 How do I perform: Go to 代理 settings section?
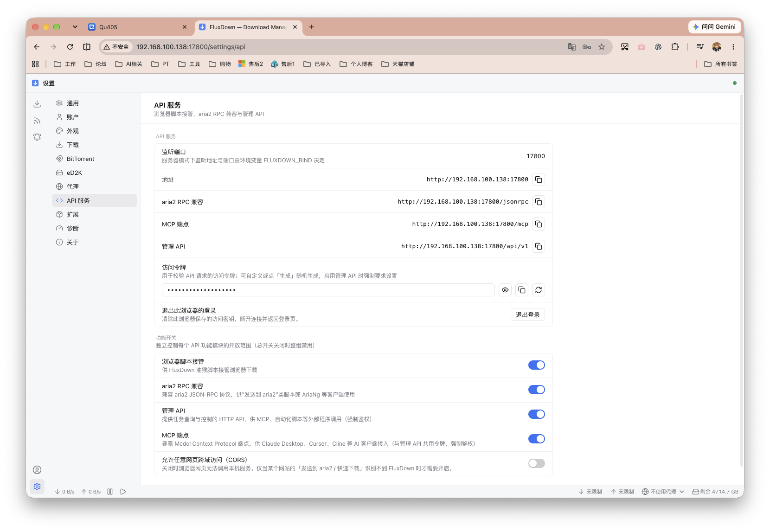(x=95, y=186)
